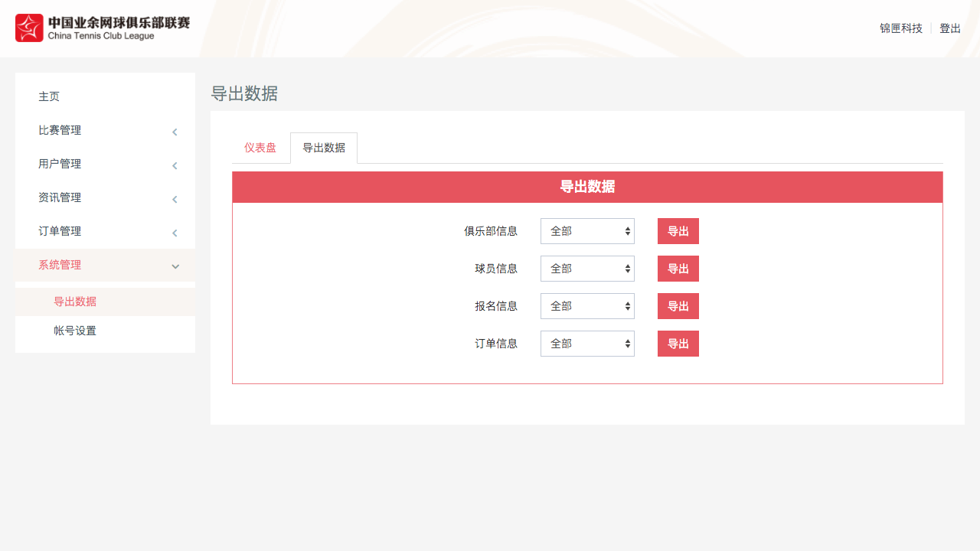Expand the 资讯管理 chevron arrow

175,199
